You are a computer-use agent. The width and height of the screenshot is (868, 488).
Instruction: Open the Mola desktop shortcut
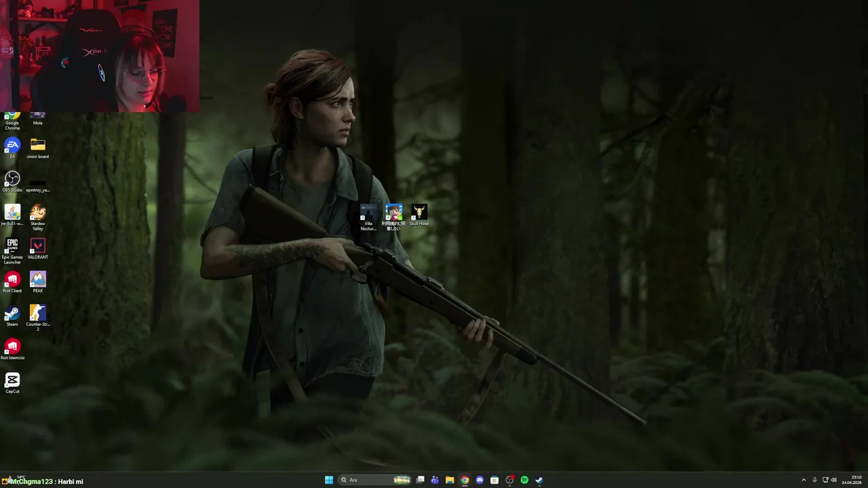pyautogui.click(x=38, y=119)
